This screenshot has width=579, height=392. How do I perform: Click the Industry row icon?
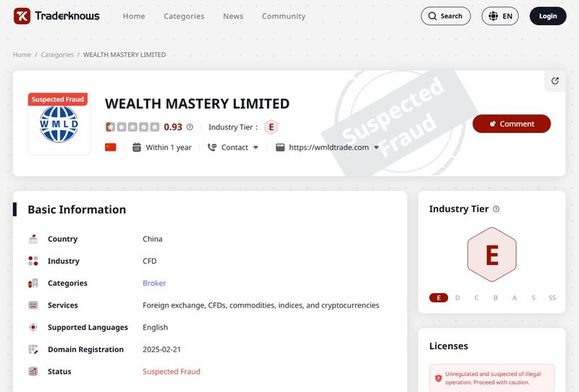pyautogui.click(x=33, y=261)
